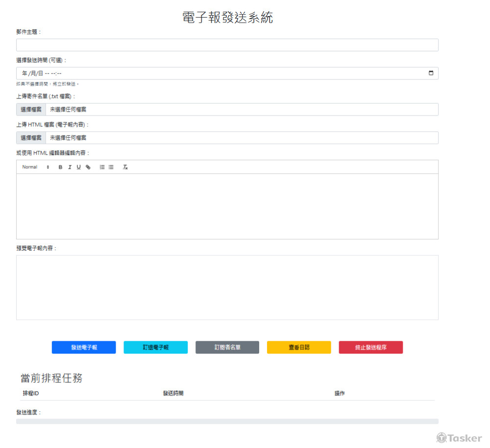Viewport: 490px width, 448px height.
Task: Click the 訂退電子報 button
Action: 155,347
